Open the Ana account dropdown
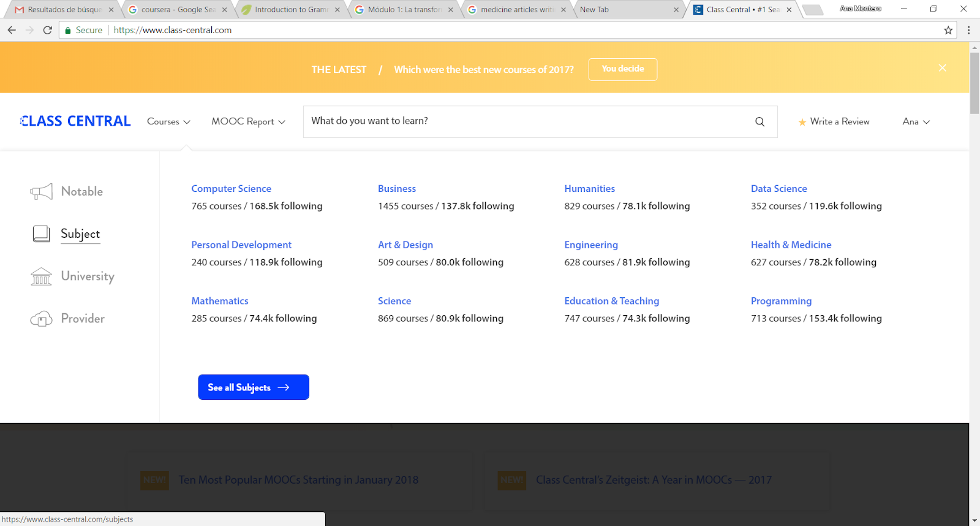This screenshot has width=980, height=526. 916,121
